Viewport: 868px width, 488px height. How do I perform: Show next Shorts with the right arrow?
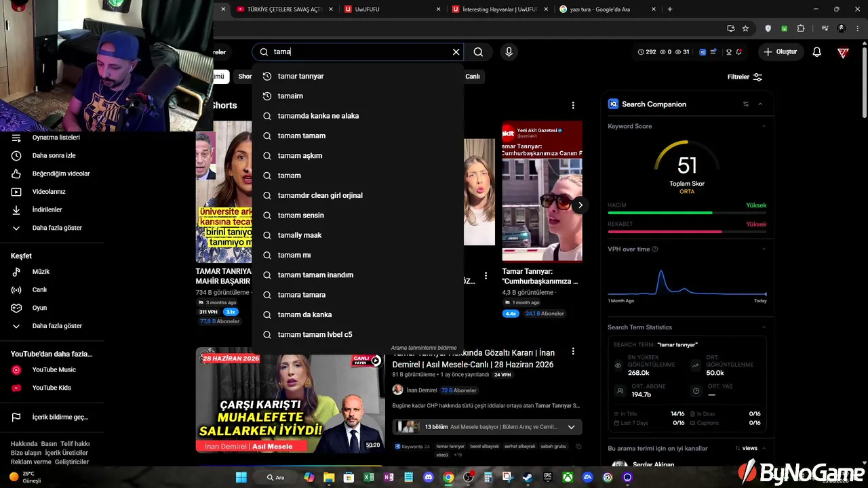tap(580, 205)
